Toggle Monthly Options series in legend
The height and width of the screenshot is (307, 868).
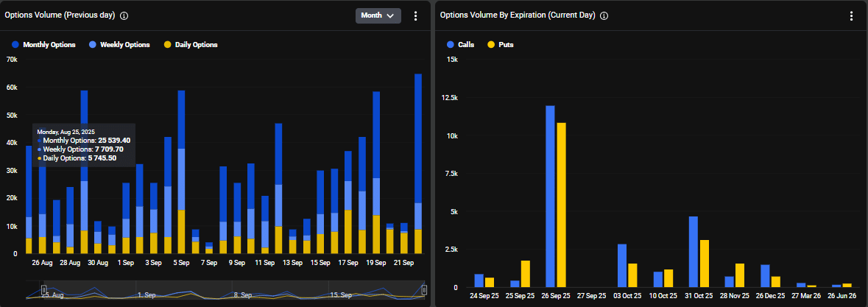click(x=43, y=45)
